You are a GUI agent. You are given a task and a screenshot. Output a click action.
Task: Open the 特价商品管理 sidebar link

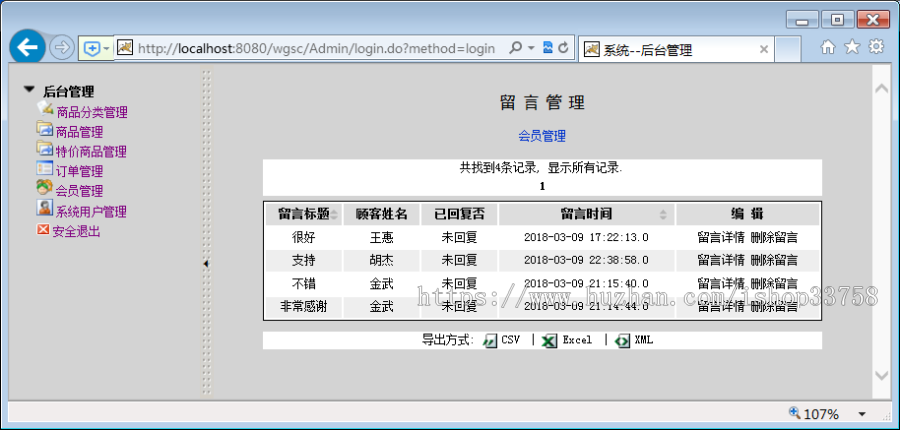(x=91, y=152)
